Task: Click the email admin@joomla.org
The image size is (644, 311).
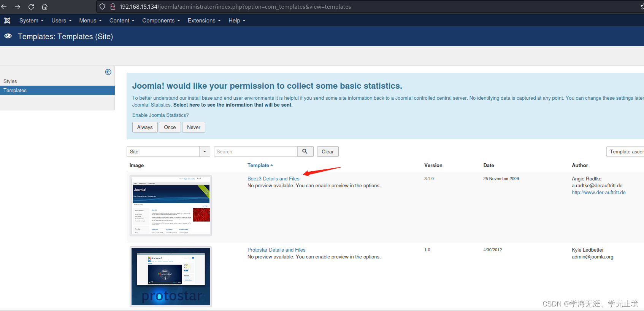Action: (x=593, y=257)
